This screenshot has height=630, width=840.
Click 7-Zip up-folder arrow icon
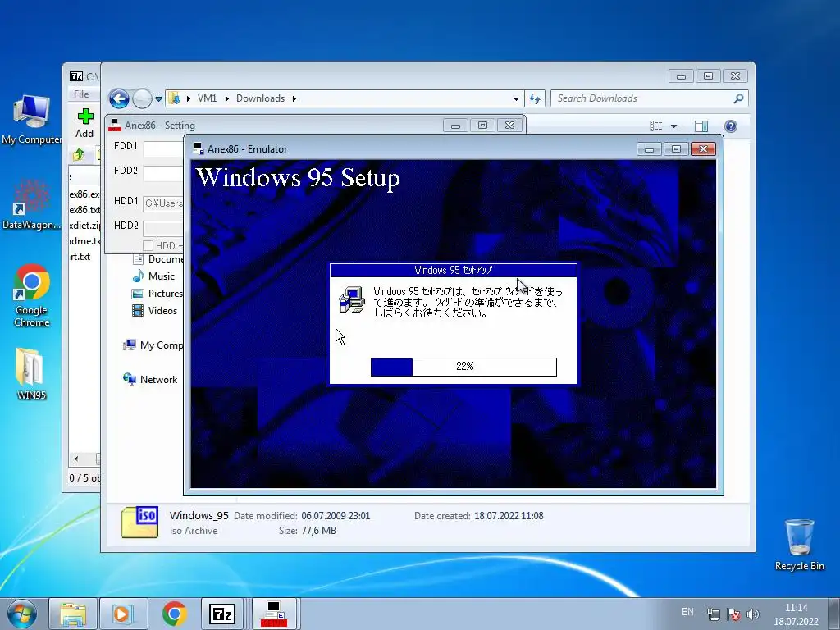pos(78,155)
